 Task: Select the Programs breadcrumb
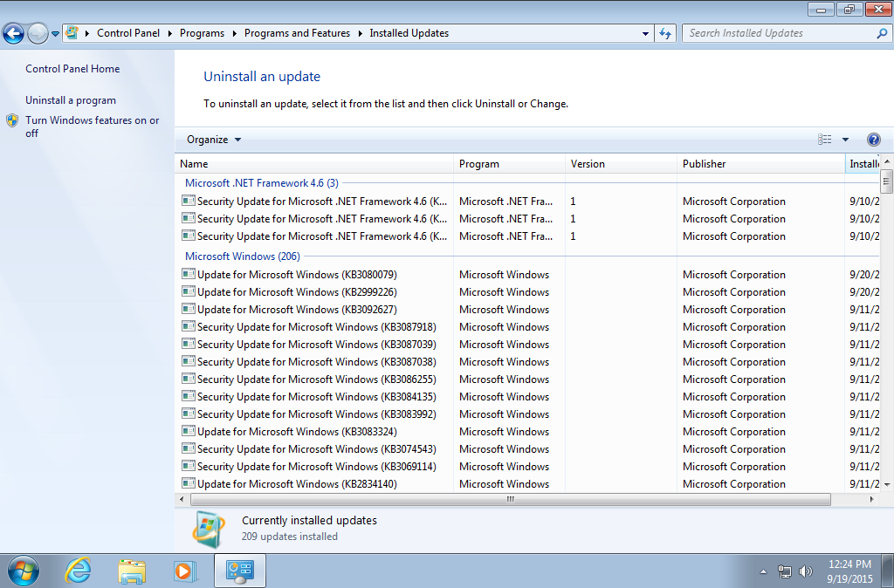[x=202, y=33]
